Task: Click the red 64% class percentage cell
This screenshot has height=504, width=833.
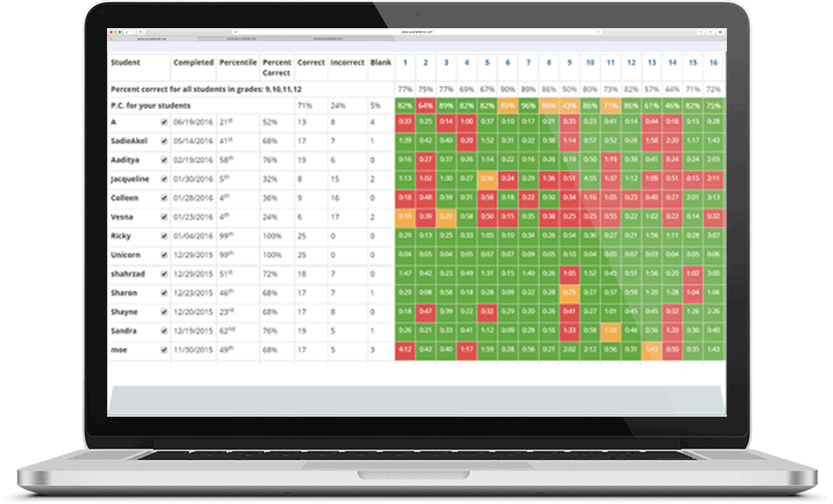Action: (425, 104)
